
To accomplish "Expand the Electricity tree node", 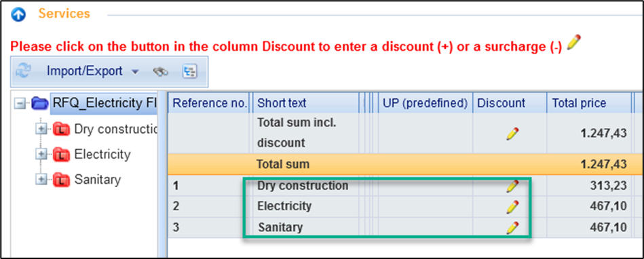I will 41,155.
